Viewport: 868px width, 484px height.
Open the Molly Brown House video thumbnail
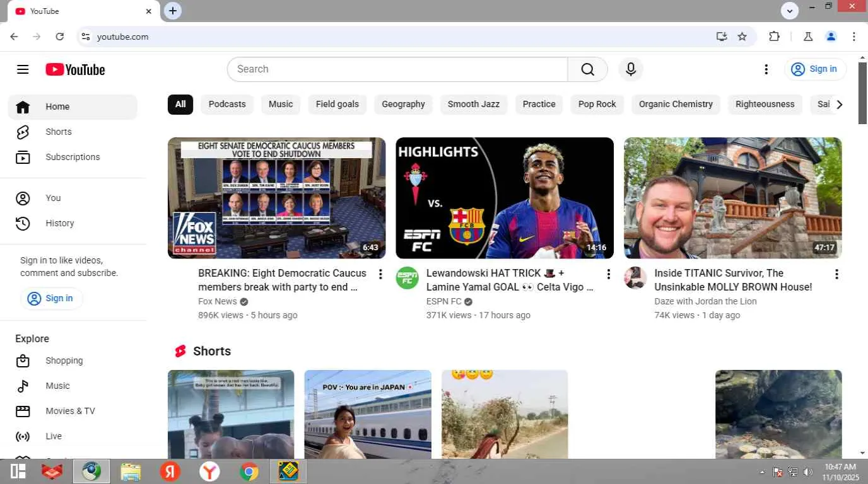pos(733,198)
